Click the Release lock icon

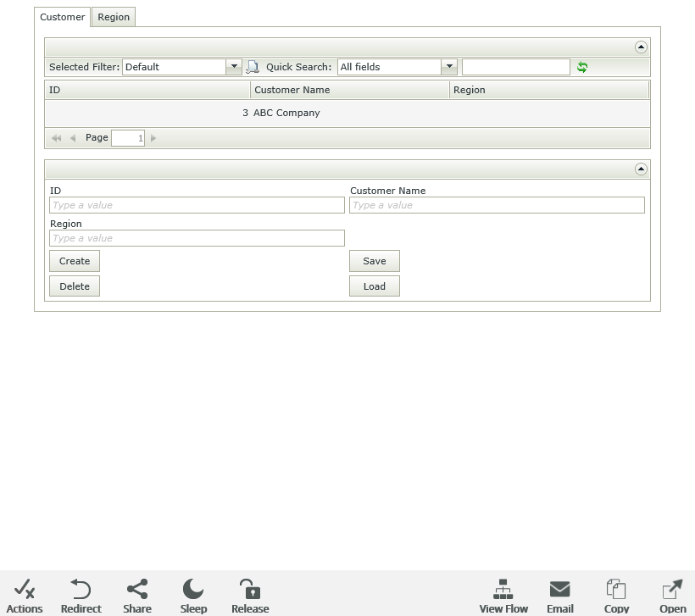click(x=249, y=590)
